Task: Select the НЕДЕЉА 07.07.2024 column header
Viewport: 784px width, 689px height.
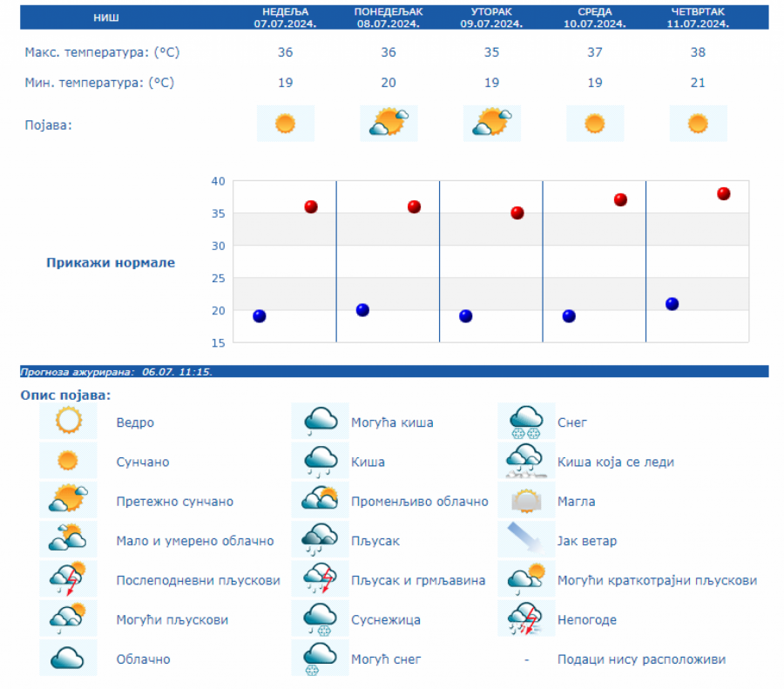Action: (x=285, y=17)
